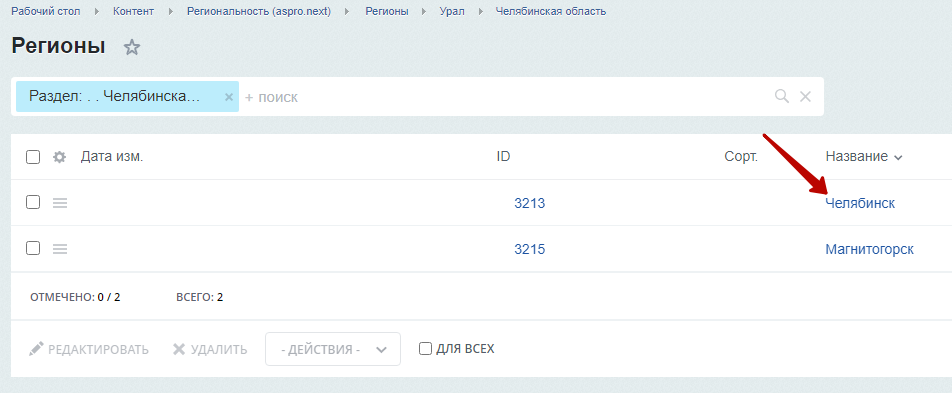Clear the search filter with X icon

[x=805, y=96]
